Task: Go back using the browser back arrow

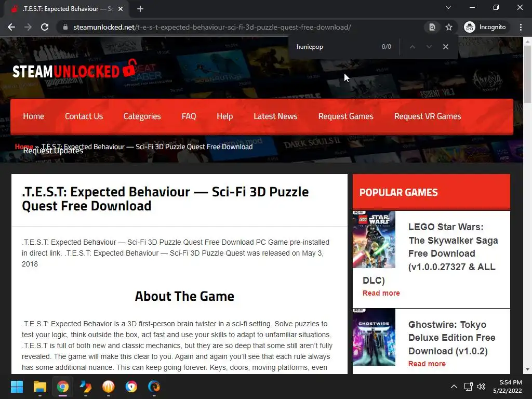Action: 11,27
